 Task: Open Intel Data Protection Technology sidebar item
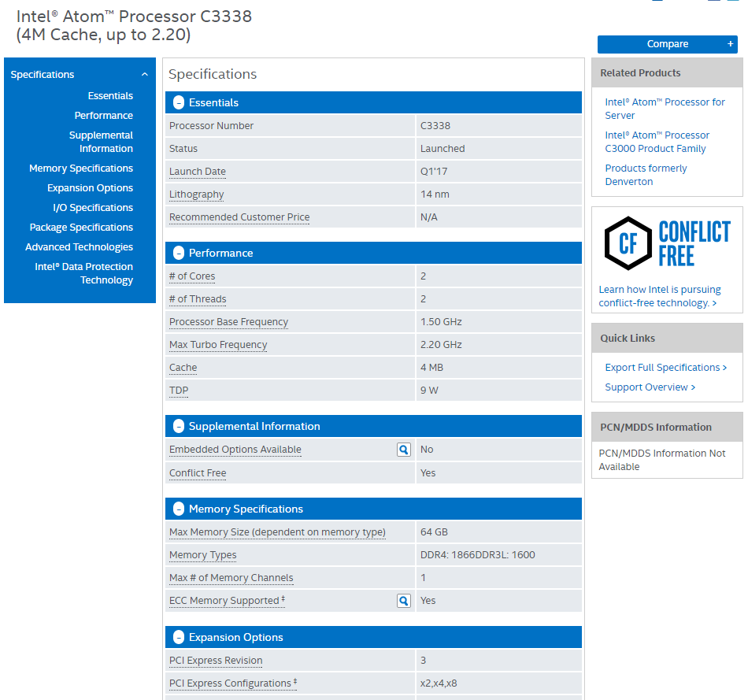pyautogui.click(x=84, y=273)
